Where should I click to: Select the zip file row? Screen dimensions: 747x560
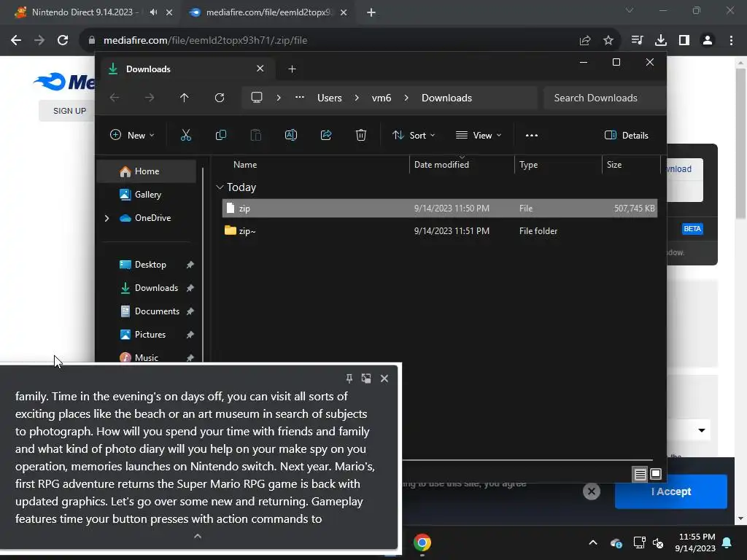[x=440, y=208]
